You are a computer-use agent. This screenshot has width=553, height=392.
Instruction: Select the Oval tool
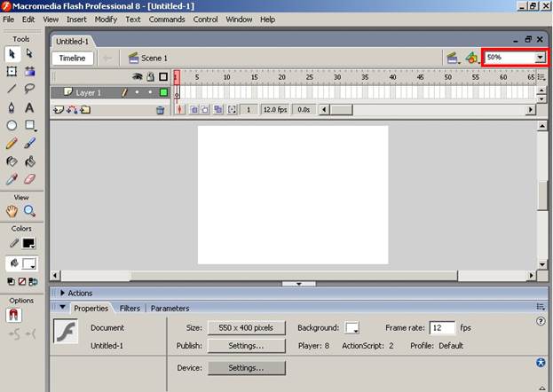pos(12,125)
